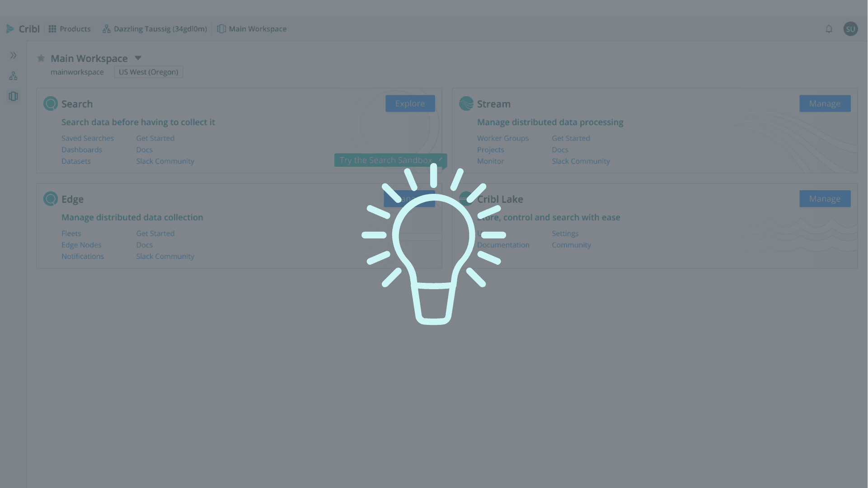This screenshot has height=488, width=868.
Task: Open Slack Community link in Search card
Action: [x=165, y=161]
